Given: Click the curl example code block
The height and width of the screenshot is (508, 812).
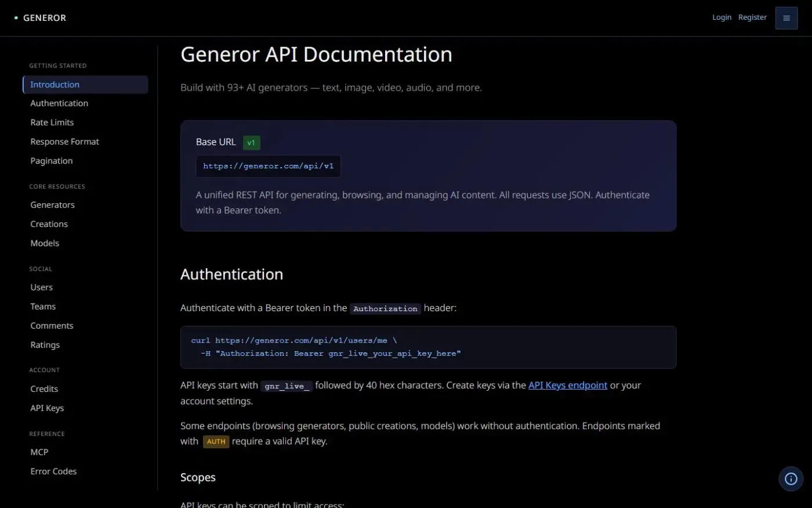Looking at the screenshot, I should click(x=428, y=347).
